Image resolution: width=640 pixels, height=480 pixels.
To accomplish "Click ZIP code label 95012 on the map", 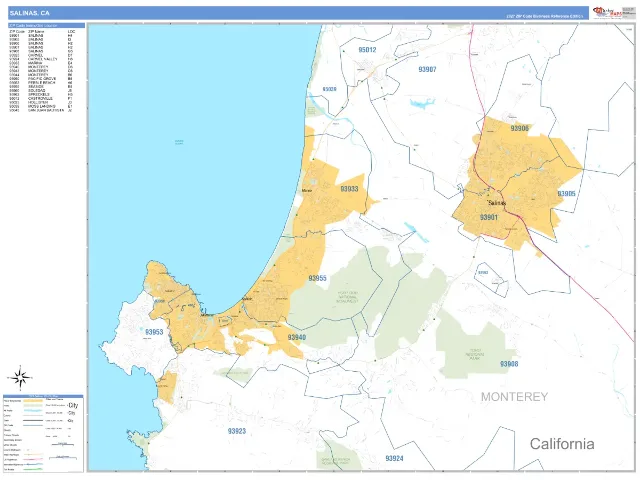I will pyautogui.click(x=367, y=50).
